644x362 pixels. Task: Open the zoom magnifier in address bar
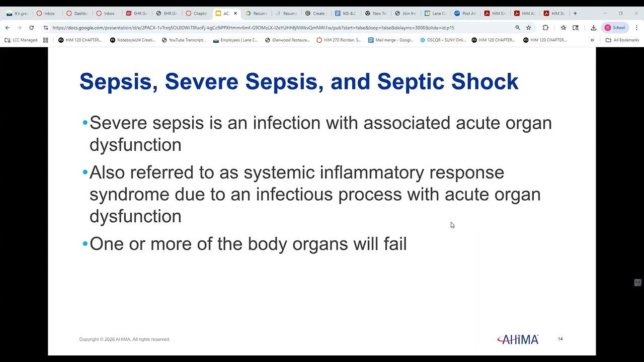(x=517, y=28)
